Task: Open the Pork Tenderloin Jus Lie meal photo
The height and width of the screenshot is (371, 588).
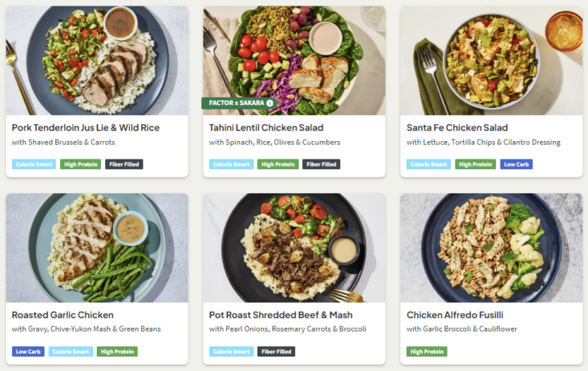Action: coord(97,59)
